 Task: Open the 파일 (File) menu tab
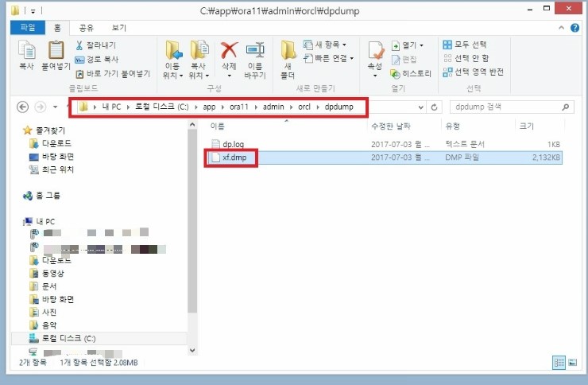pos(27,27)
